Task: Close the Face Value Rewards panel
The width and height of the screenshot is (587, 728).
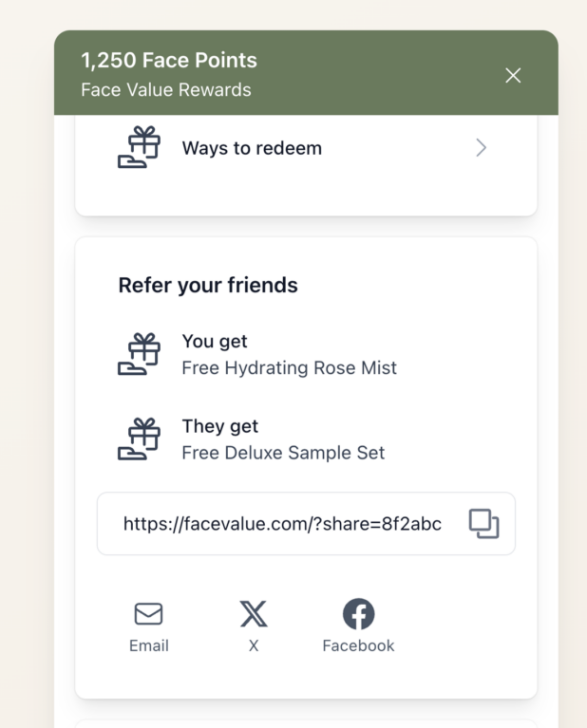Action: [x=513, y=76]
